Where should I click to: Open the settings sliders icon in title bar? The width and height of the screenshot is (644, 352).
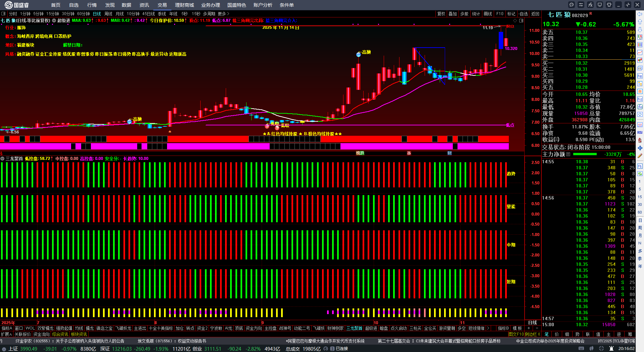point(581,5)
